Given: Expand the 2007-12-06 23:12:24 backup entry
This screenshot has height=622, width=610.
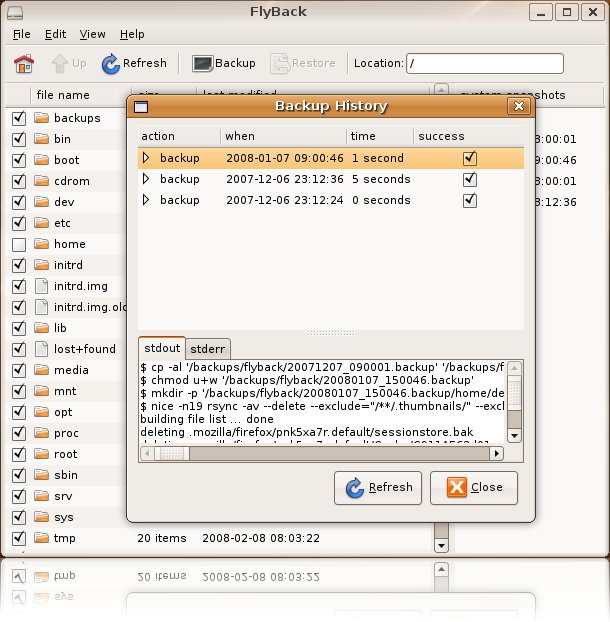Looking at the screenshot, I should (x=146, y=200).
